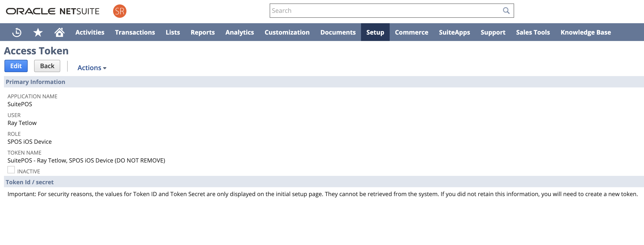Open the Setup menu
The width and height of the screenshot is (644, 245).
375,32
